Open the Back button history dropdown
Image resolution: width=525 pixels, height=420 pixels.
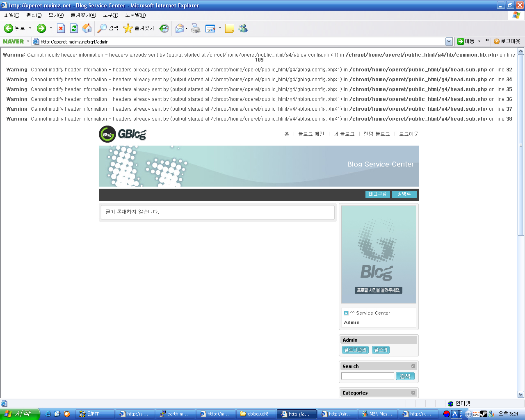[30, 28]
